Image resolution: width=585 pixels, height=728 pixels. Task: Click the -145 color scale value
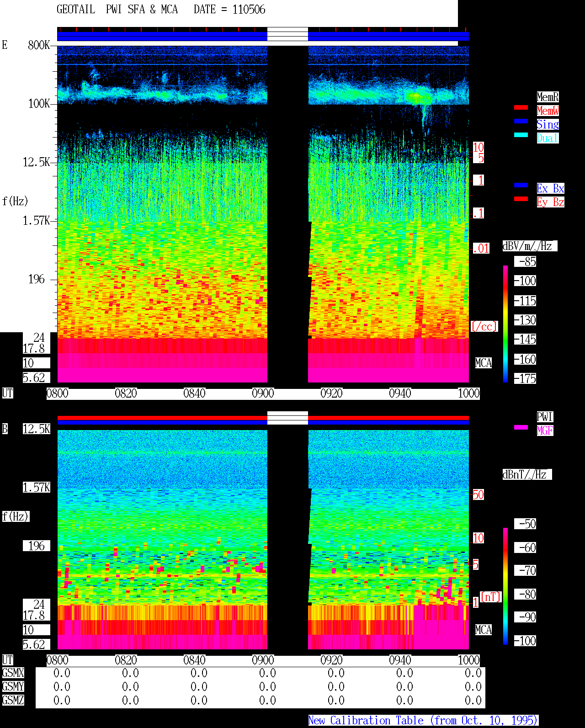525,339
